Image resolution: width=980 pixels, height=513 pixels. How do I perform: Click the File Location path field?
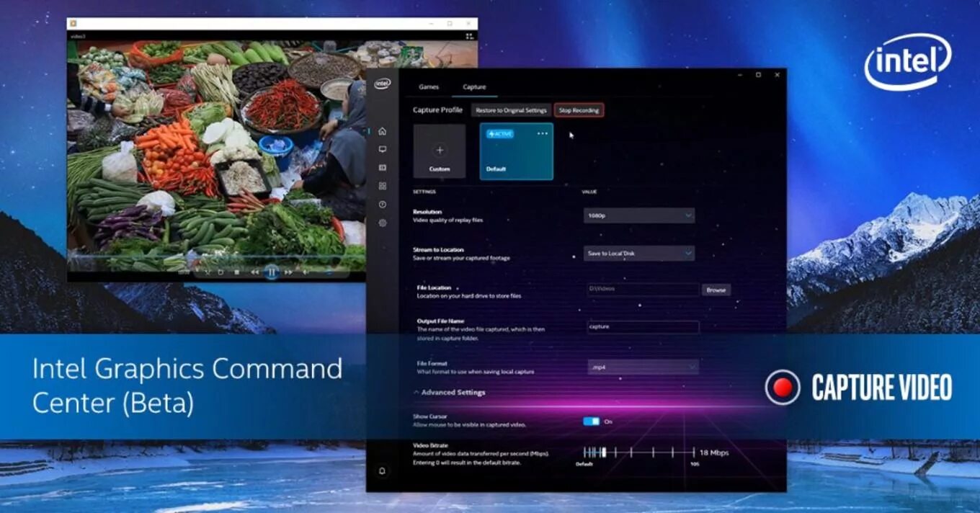(643, 290)
